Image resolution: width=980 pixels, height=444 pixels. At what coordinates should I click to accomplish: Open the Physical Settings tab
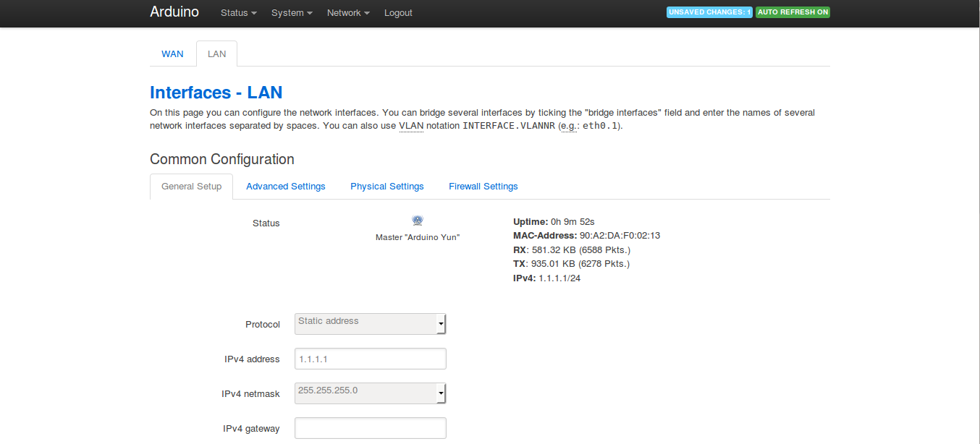(x=387, y=186)
